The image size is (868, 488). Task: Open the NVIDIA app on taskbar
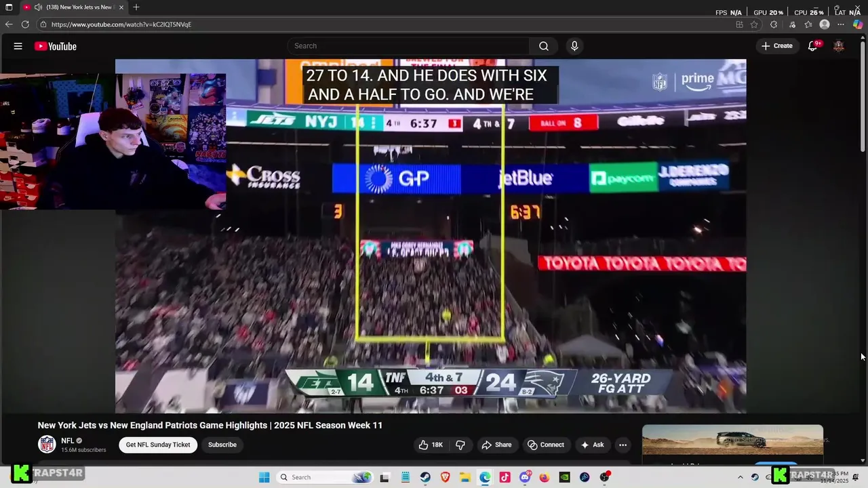[x=564, y=477]
